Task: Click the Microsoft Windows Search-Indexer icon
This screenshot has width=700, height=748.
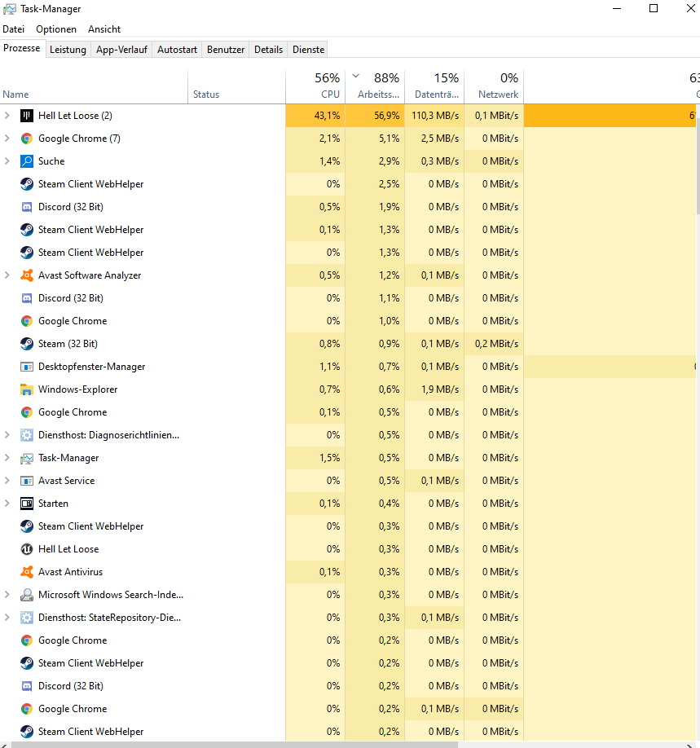Action: click(27, 594)
